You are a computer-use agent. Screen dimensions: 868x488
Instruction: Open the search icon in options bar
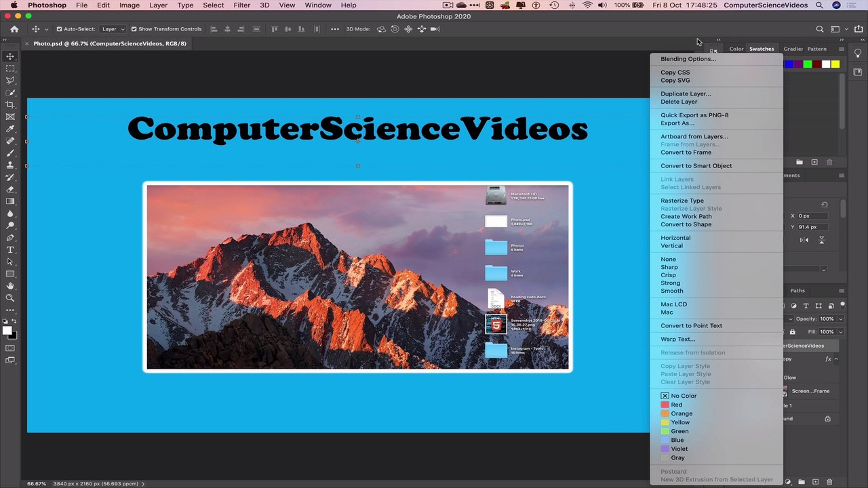coord(820,29)
